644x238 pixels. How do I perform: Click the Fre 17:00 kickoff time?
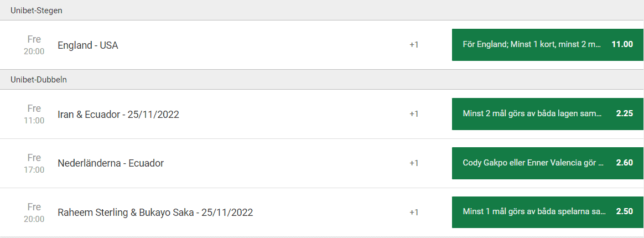[34, 163]
